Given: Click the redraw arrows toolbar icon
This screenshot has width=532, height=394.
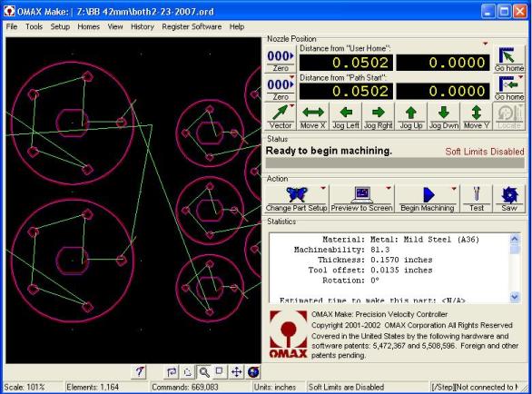Looking at the screenshot, I should [172, 372].
